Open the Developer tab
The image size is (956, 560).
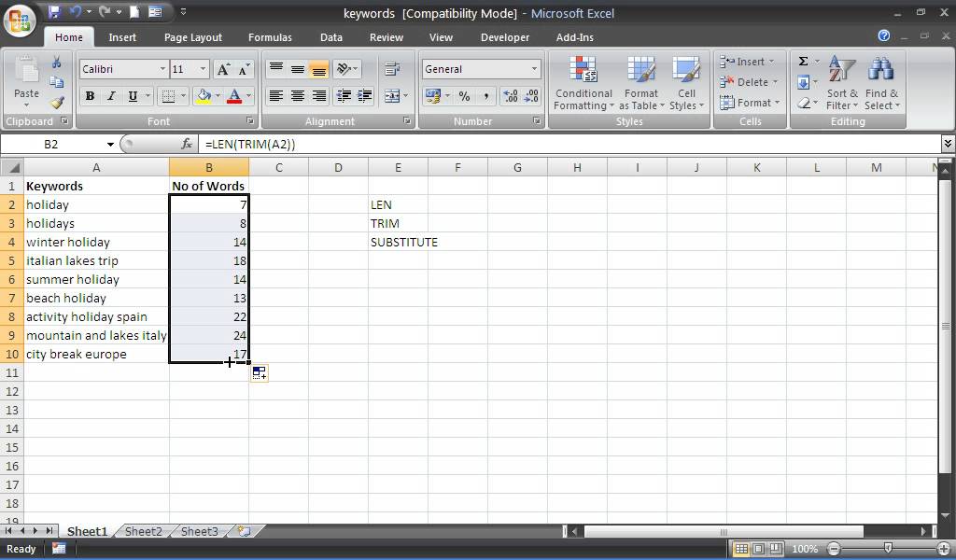[x=505, y=37]
